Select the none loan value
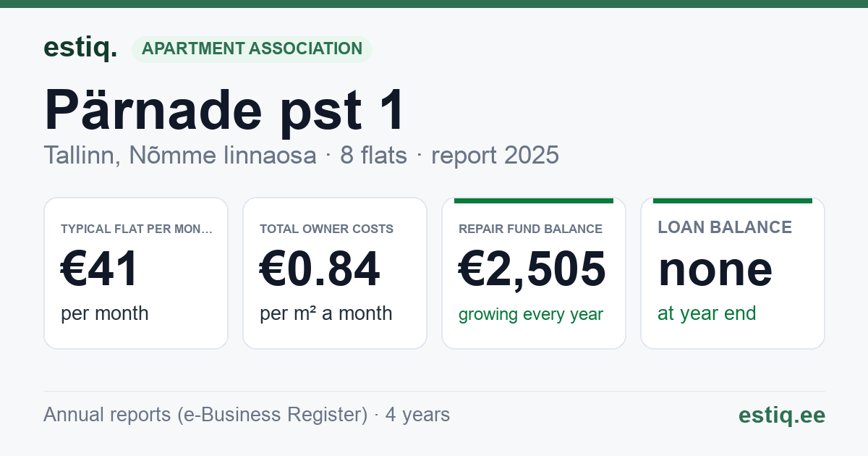The height and width of the screenshot is (456, 868). click(x=715, y=269)
